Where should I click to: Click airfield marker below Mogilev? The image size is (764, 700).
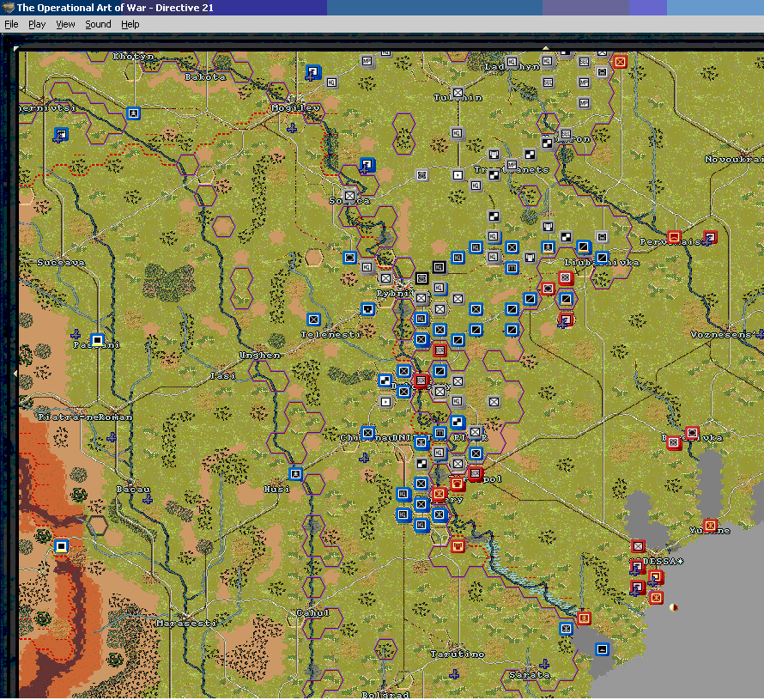click(x=292, y=128)
